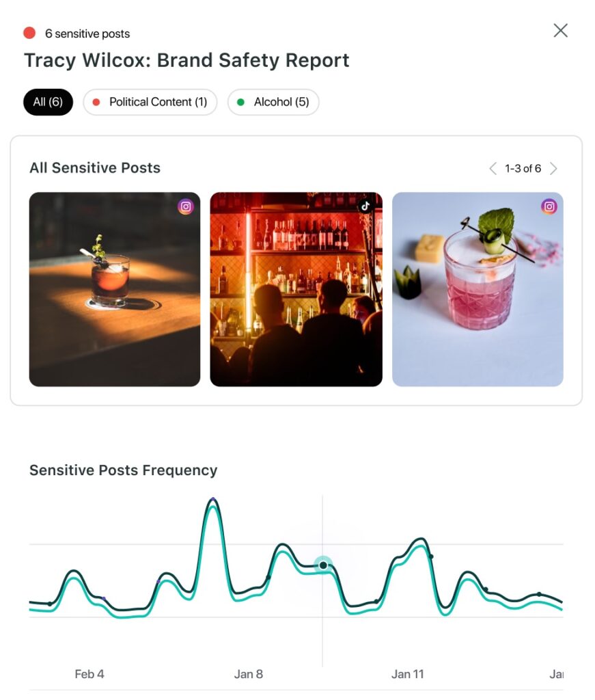Go to previous page of sensitive posts
This screenshot has height=700, width=595.
click(493, 169)
